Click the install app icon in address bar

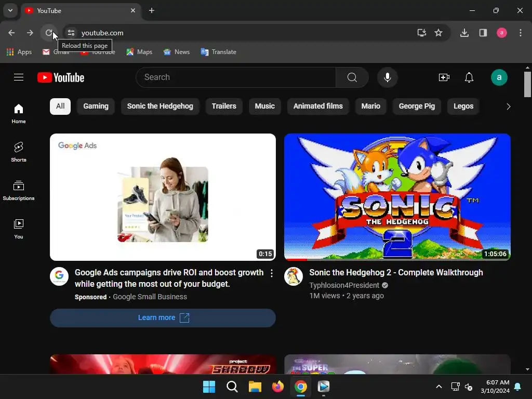click(421, 33)
